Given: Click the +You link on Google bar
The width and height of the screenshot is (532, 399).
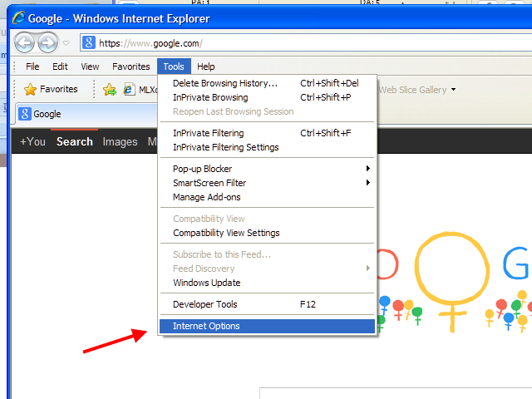Looking at the screenshot, I should (32, 141).
